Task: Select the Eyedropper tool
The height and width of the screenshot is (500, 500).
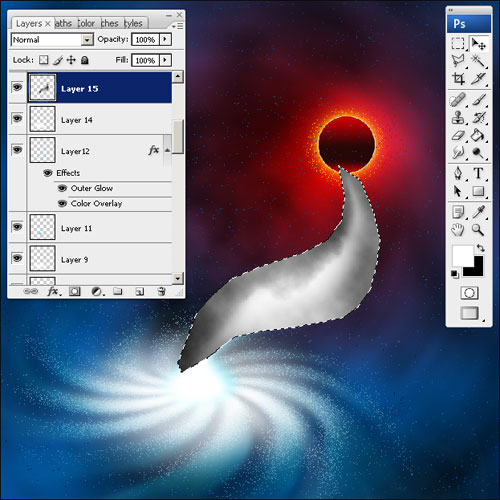Action: (478, 212)
